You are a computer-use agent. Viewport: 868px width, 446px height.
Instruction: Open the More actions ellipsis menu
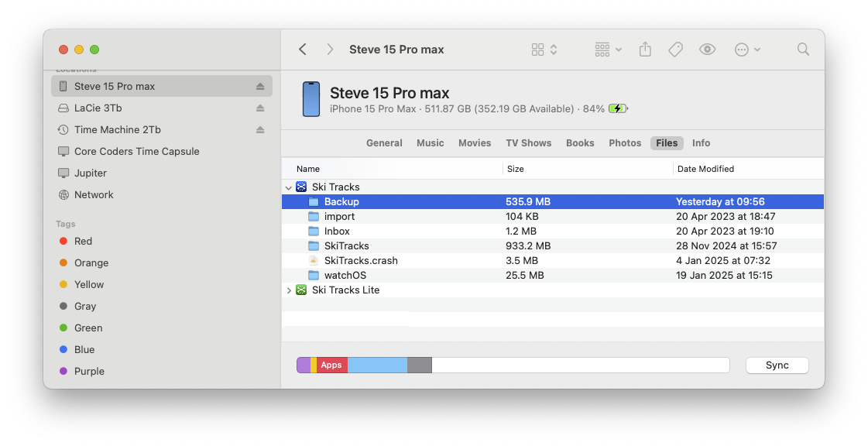point(747,50)
